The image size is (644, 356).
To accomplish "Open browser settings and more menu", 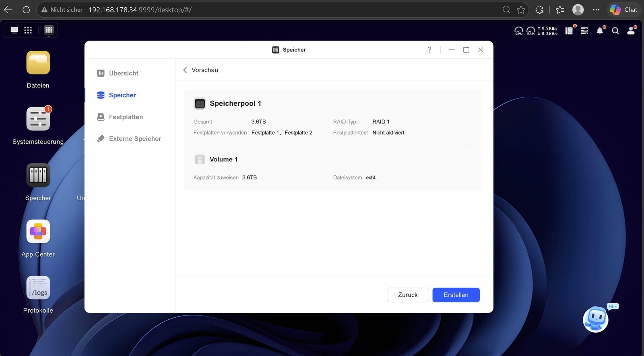I will 596,10.
